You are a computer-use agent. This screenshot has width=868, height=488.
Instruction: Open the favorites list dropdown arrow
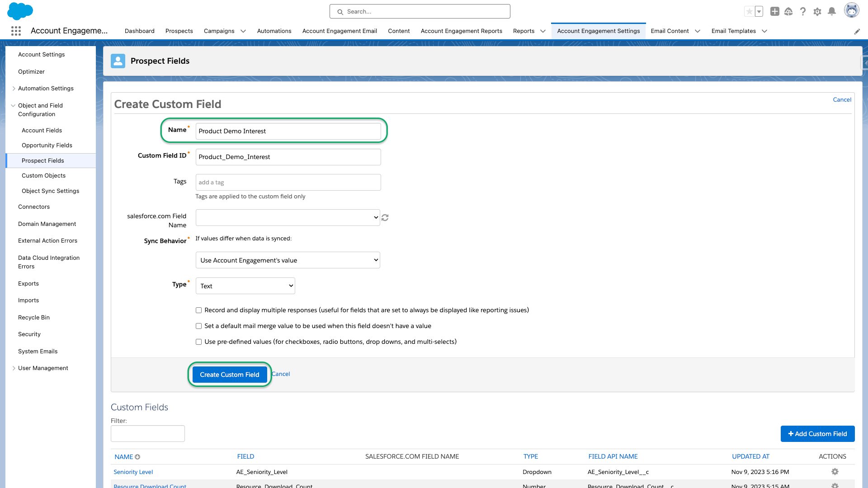click(x=759, y=12)
